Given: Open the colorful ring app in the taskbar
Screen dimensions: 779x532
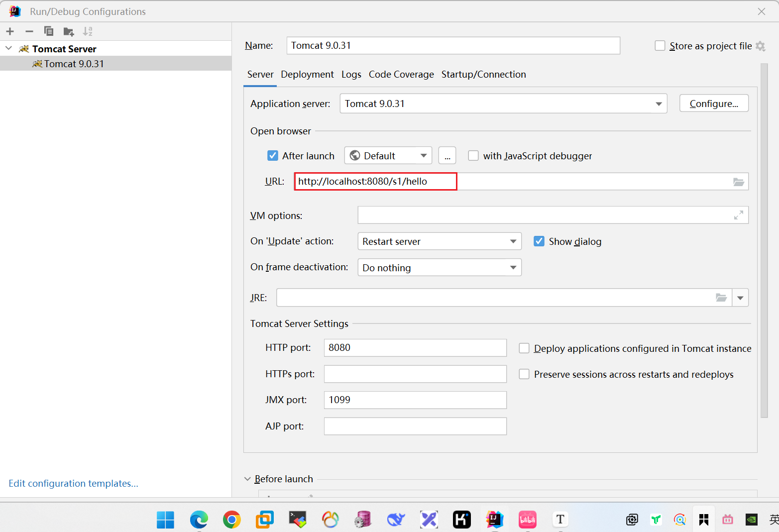Looking at the screenshot, I should pyautogui.click(x=330, y=520).
